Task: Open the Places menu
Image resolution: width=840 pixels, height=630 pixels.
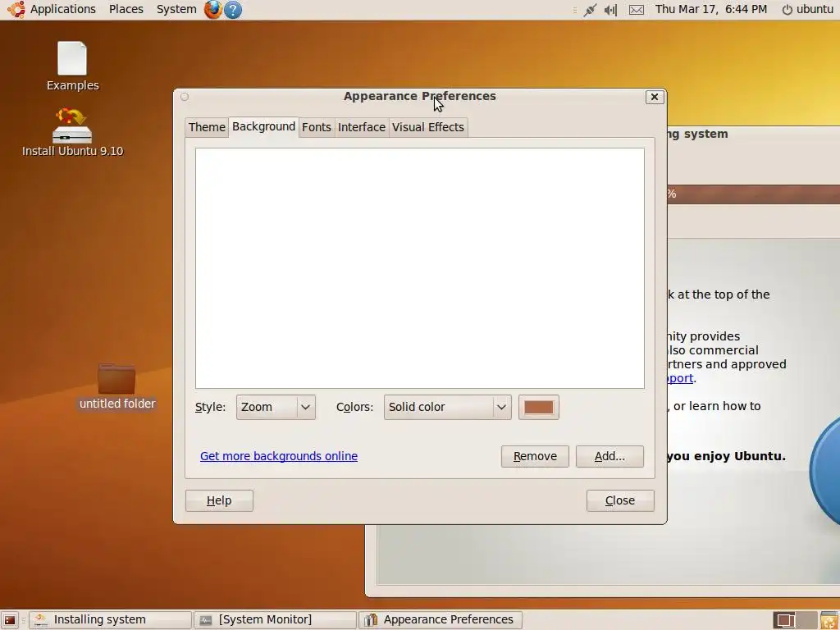Action: (x=126, y=9)
